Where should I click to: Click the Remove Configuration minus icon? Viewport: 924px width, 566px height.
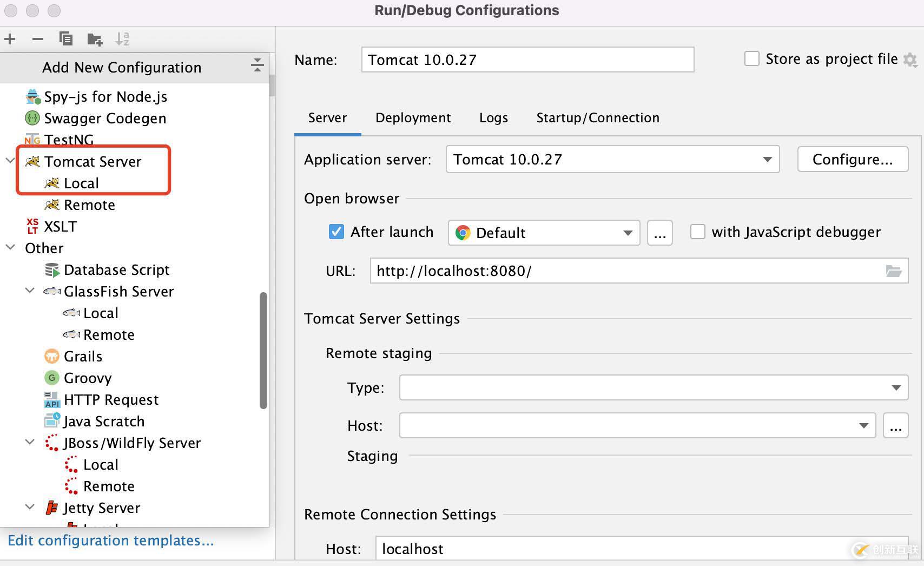click(x=38, y=39)
